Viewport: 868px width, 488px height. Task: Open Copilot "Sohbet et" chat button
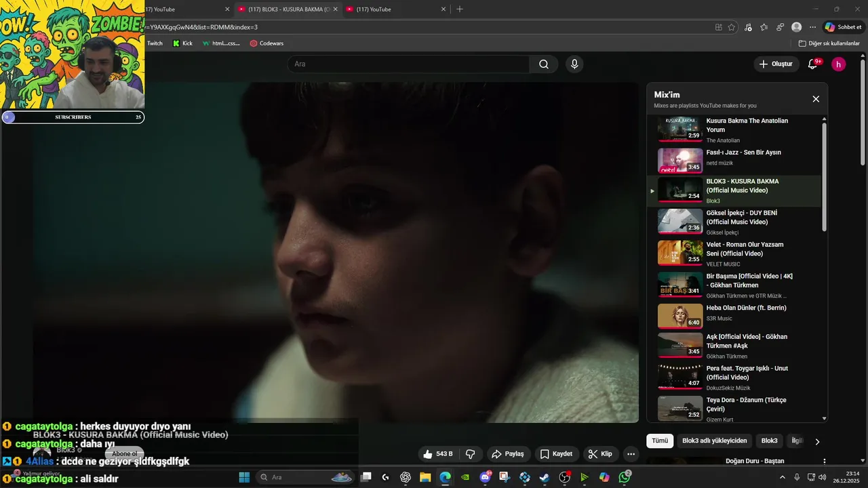[x=843, y=27]
